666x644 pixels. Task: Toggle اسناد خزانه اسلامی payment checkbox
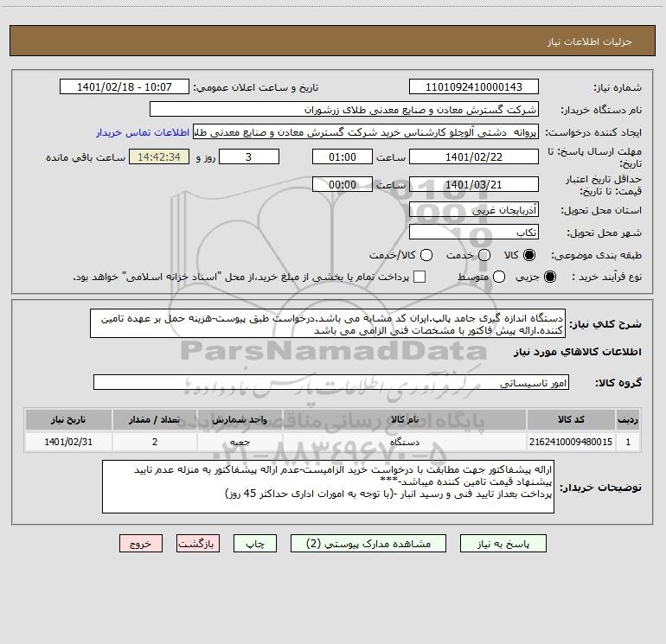[419, 277]
